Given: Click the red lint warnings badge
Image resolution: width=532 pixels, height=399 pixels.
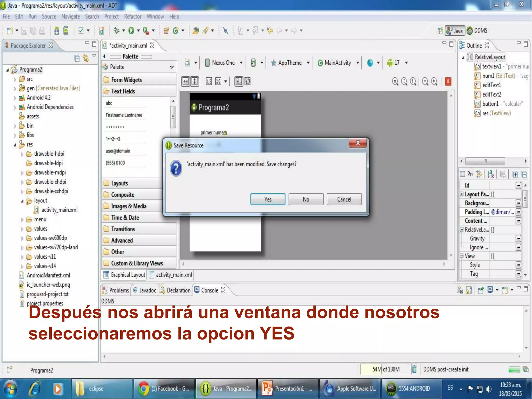Looking at the screenshot, I should tap(448, 82).
